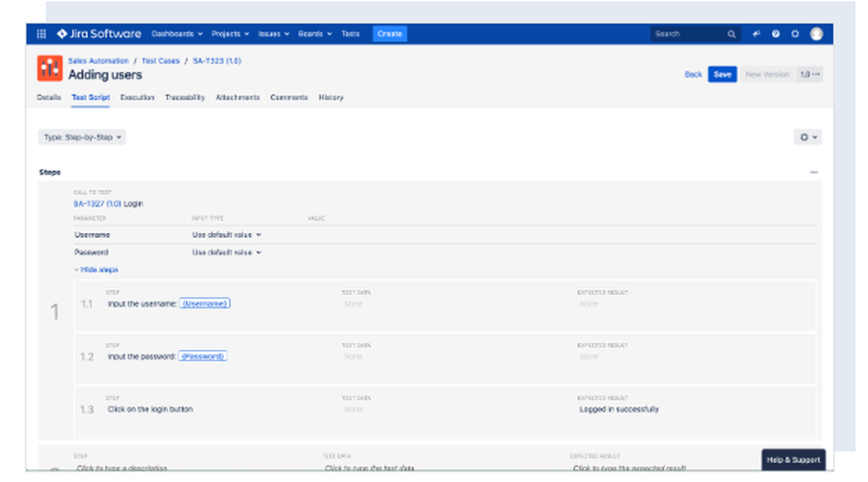This screenshot has width=868, height=482.
Task: Click the Password parameter label
Action: pyautogui.click(x=91, y=252)
